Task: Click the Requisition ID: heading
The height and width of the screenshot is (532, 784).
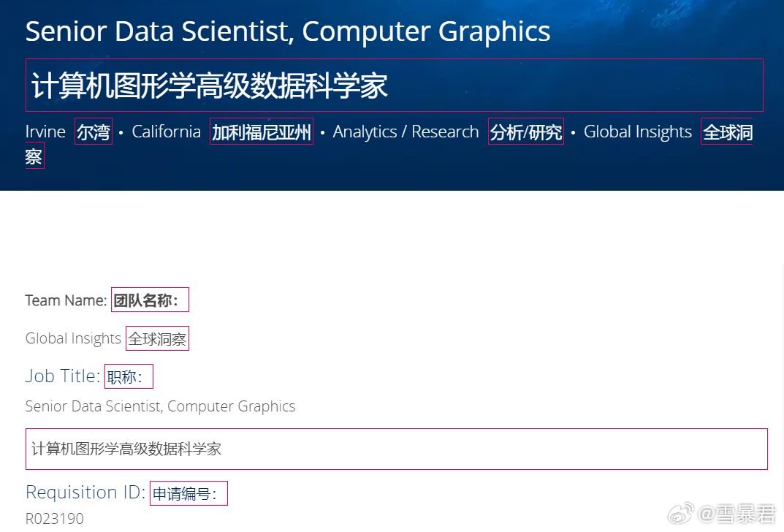Action: click(85, 493)
